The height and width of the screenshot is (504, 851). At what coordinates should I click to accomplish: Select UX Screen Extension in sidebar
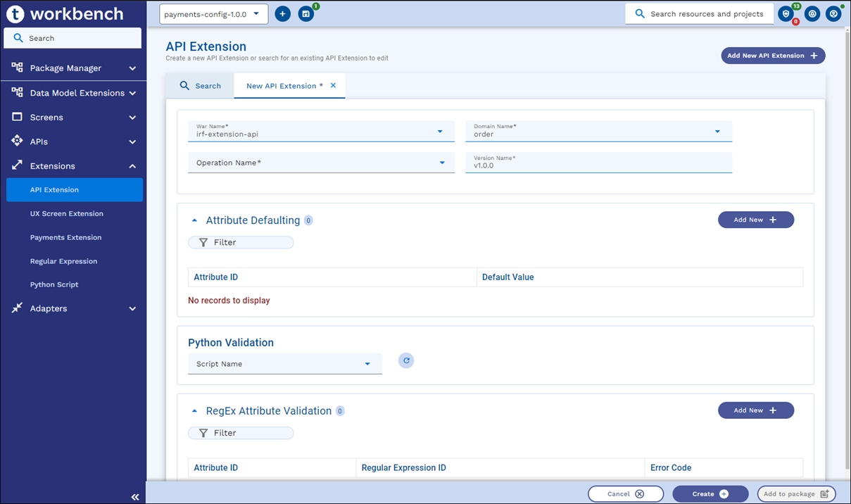67,213
